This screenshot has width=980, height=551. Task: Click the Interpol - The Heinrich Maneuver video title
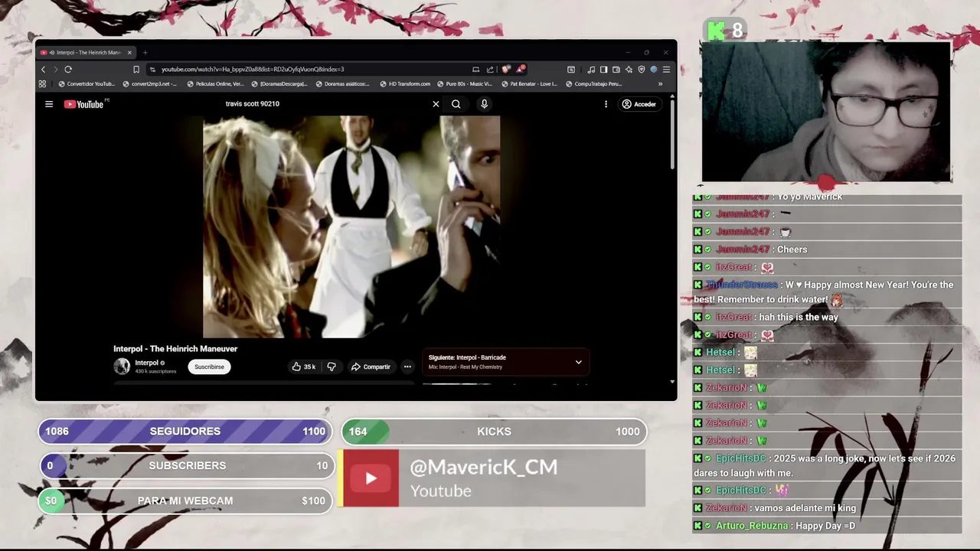pos(175,349)
